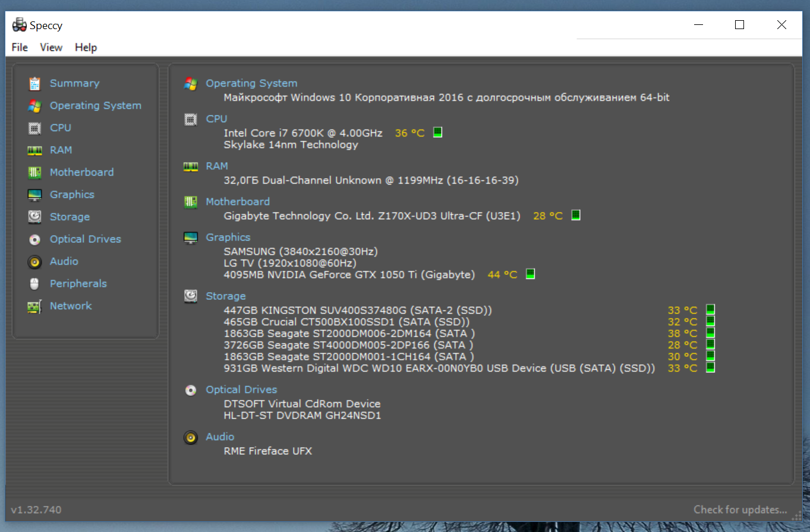Open the Help menu
The height and width of the screenshot is (532, 810).
86,47
